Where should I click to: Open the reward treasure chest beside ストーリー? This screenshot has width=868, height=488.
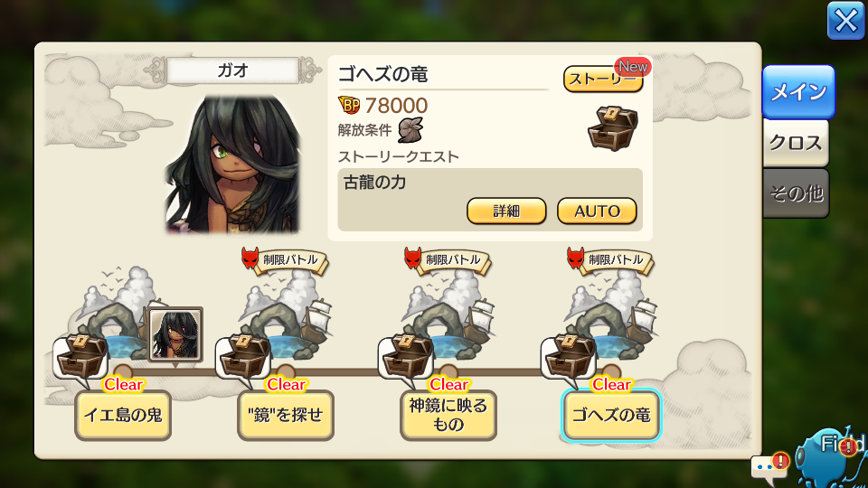pos(613,128)
